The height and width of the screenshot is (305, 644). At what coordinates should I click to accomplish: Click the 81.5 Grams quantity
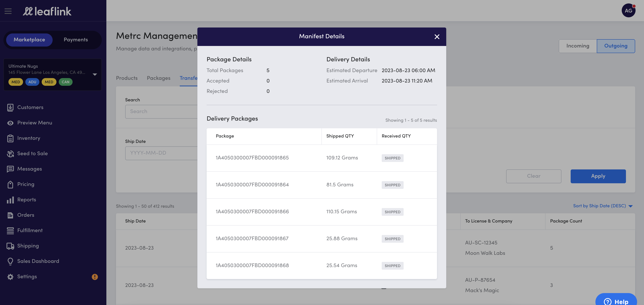[340, 185]
